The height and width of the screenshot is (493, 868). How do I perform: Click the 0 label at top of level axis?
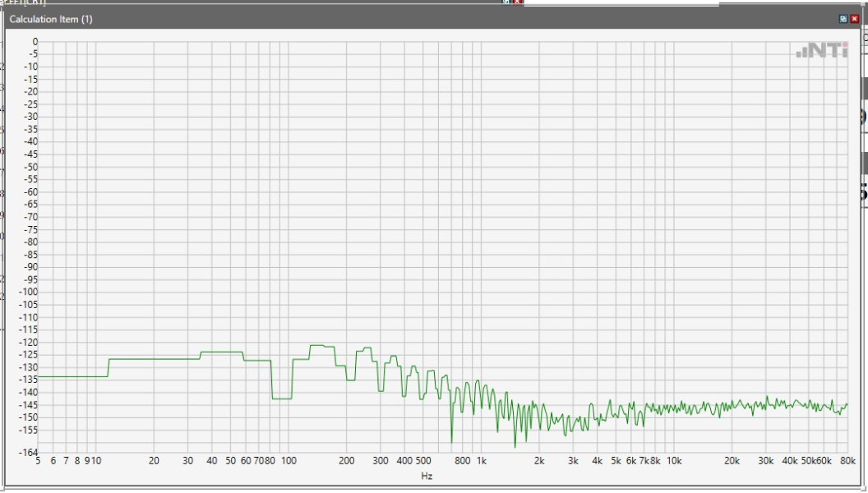(35, 41)
